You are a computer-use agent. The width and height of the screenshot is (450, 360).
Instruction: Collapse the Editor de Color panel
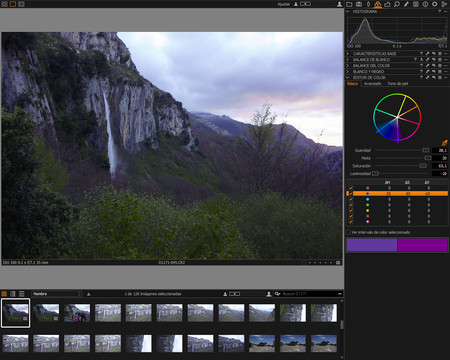[x=348, y=77]
